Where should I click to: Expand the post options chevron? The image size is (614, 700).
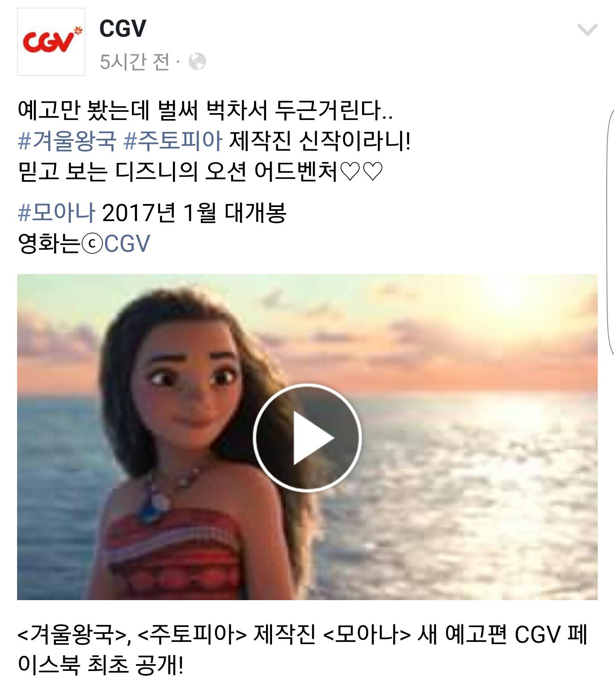coord(587,29)
